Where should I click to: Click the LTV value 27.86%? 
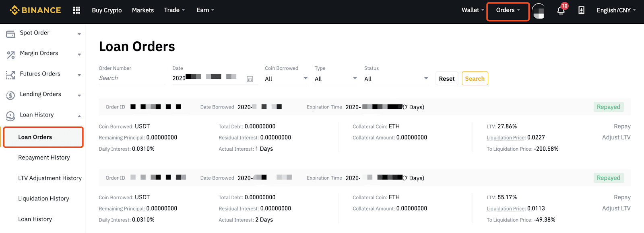(507, 127)
